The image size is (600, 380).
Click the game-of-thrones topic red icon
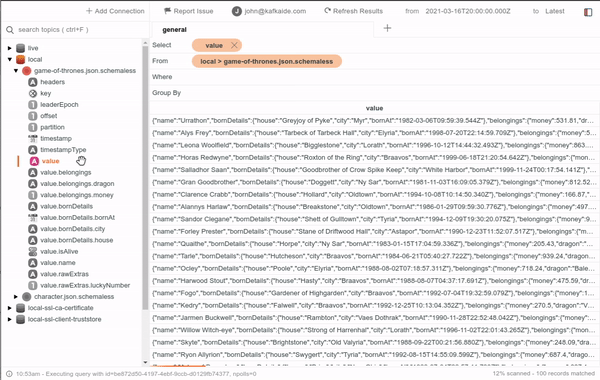pyautogui.click(x=26, y=71)
